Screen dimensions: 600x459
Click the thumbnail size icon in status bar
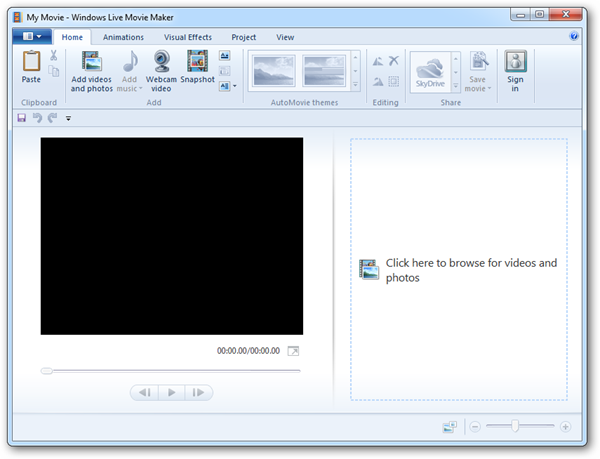pyautogui.click(x=449, y=427)
